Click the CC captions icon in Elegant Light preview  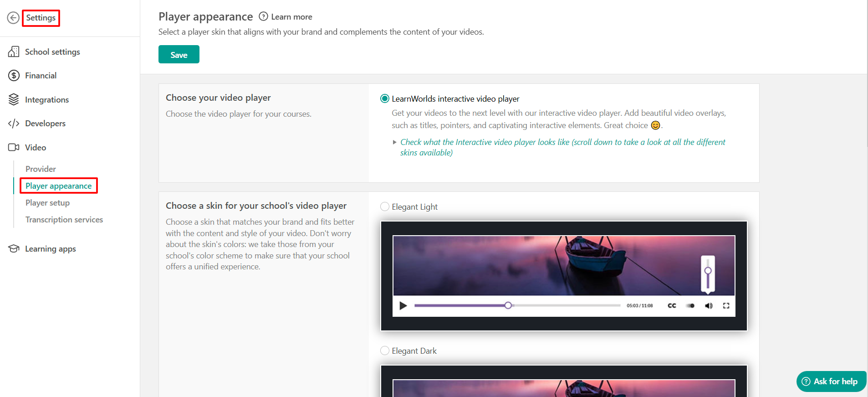[672, 305]
